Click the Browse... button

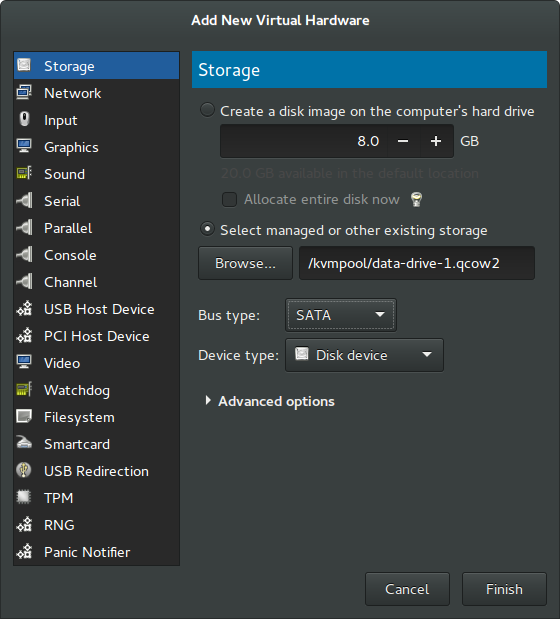click(245, 263)
